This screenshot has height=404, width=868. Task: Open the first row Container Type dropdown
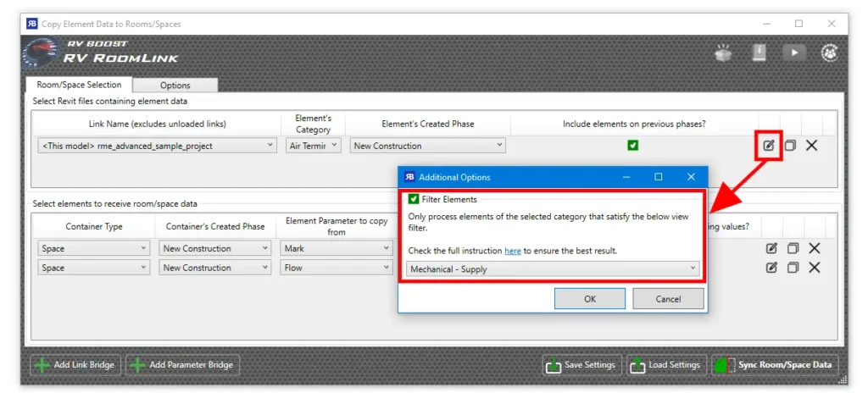click(94, 248)
